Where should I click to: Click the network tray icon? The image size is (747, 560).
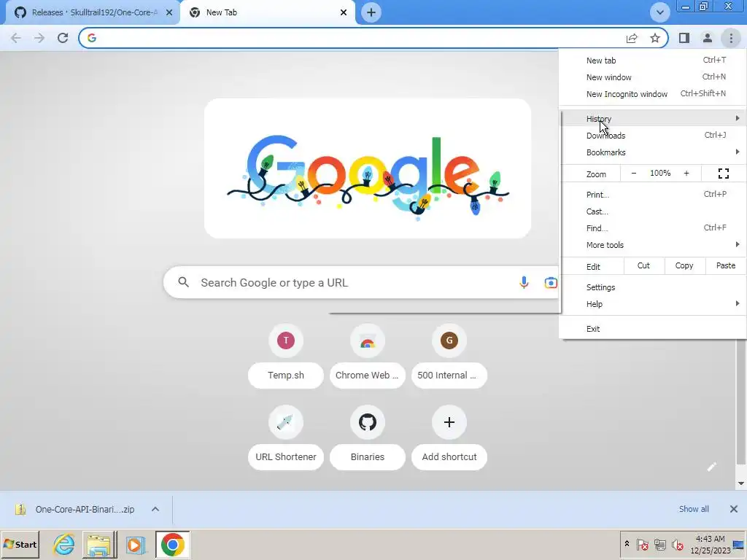659,544
